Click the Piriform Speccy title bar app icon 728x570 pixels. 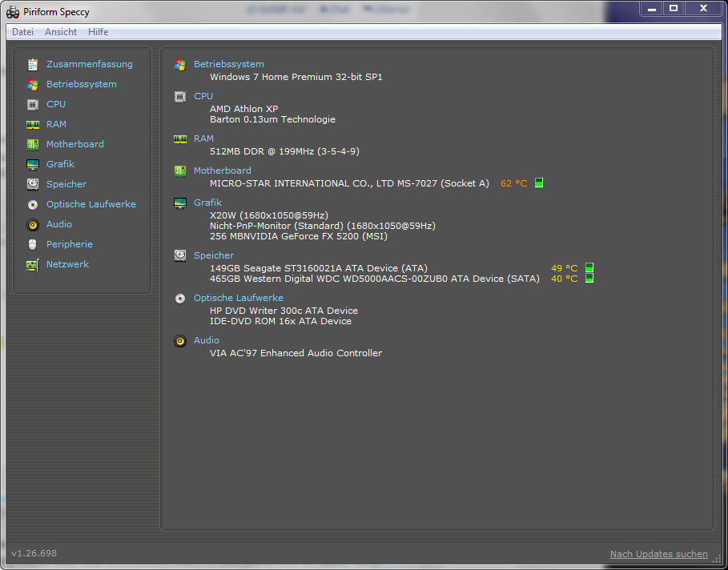[13, 12]
